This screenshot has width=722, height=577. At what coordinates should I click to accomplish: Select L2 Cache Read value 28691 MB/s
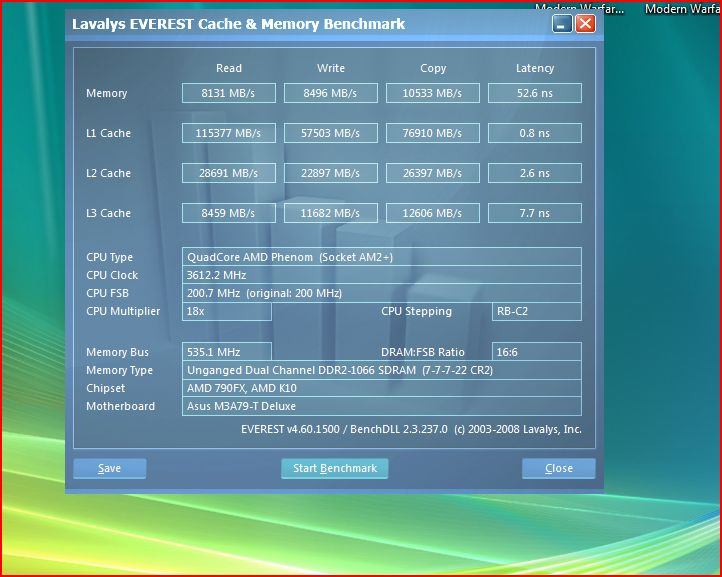click(229, 173)
